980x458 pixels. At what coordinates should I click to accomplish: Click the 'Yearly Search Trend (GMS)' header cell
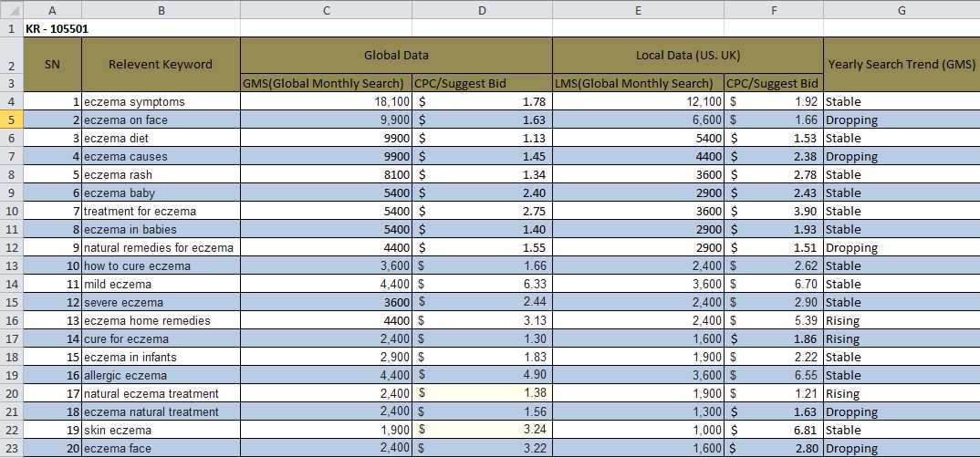coord(901,64)
